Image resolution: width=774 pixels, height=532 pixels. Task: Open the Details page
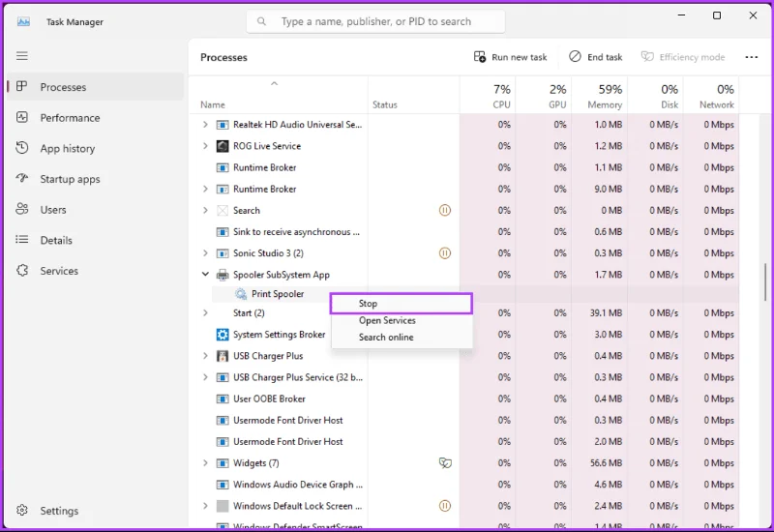[x=95, y=240]
